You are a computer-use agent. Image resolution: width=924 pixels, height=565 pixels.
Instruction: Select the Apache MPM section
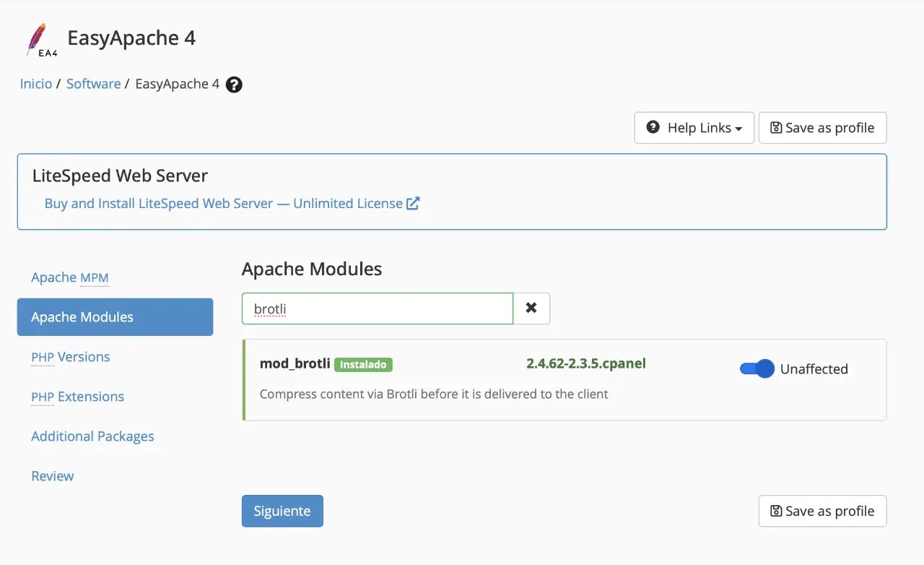click(70, 277)
